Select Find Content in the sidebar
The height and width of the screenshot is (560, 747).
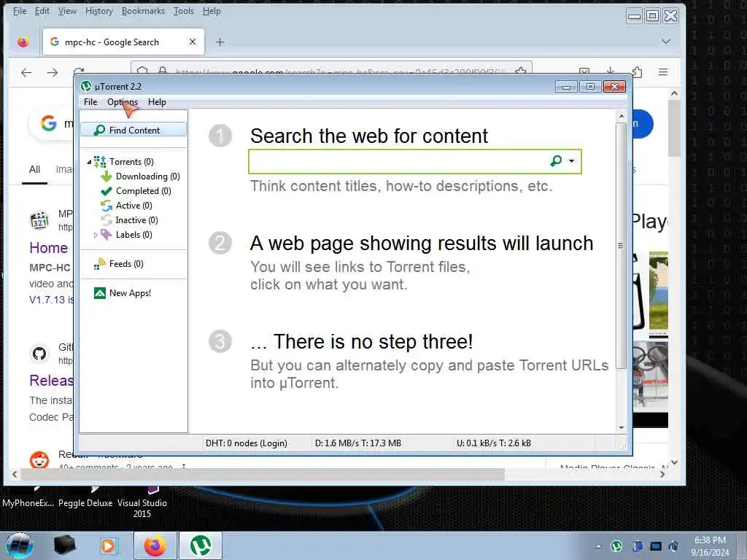(x=133, y=130)
